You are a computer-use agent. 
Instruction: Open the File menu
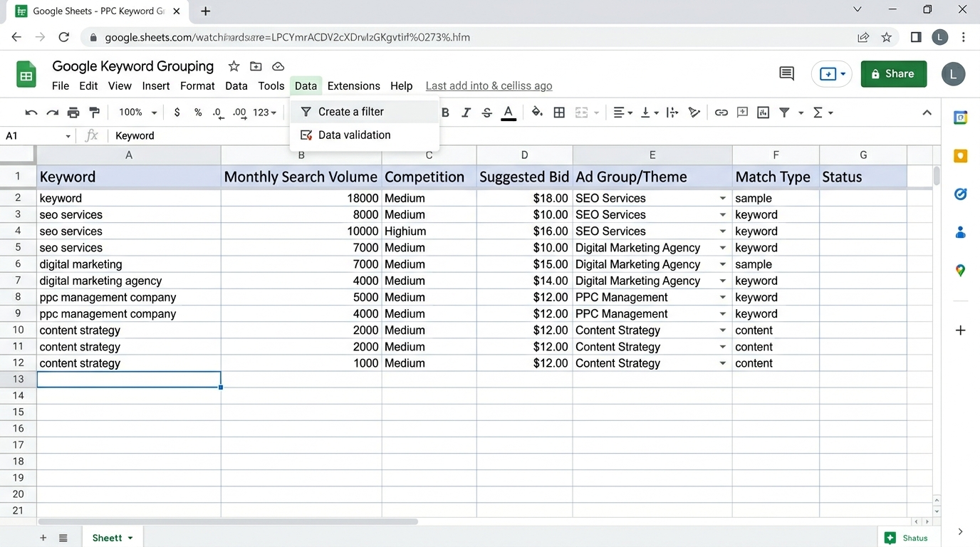(x=61, y=85)
